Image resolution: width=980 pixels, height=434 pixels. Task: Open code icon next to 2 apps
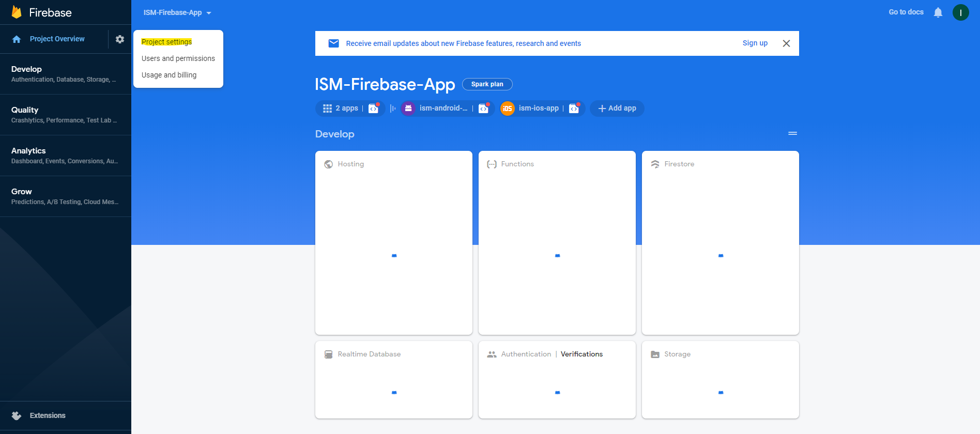pyautogui.click(x=373, y=109)
